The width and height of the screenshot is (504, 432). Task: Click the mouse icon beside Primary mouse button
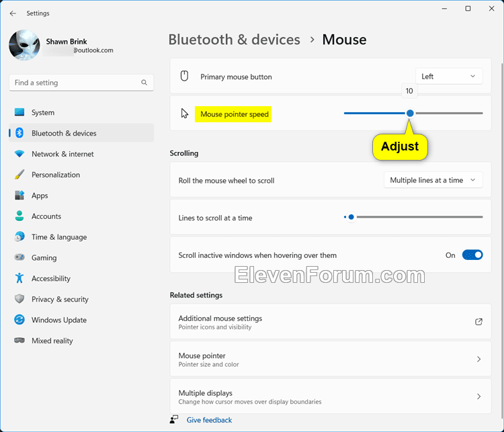click(x=184, y=76)
